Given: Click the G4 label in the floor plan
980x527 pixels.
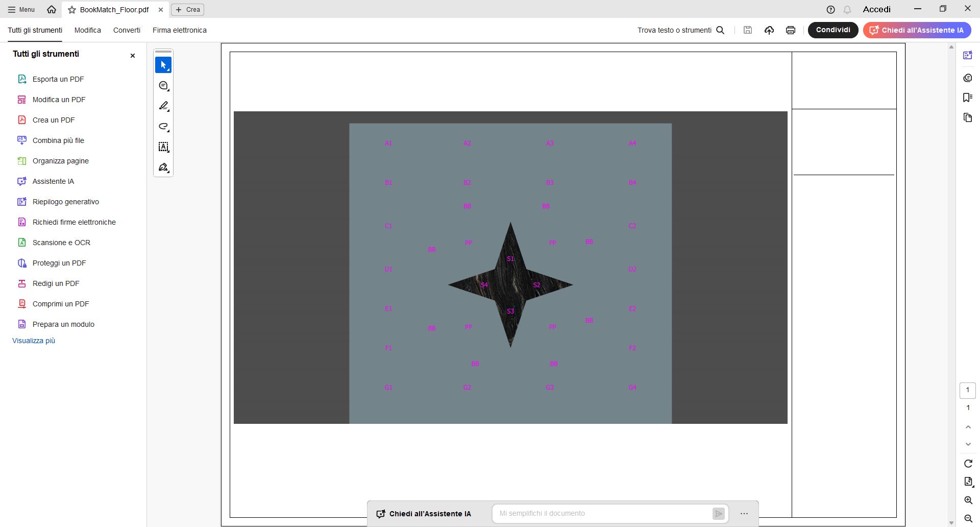Looking at the screenshot, I should [632, 388].
